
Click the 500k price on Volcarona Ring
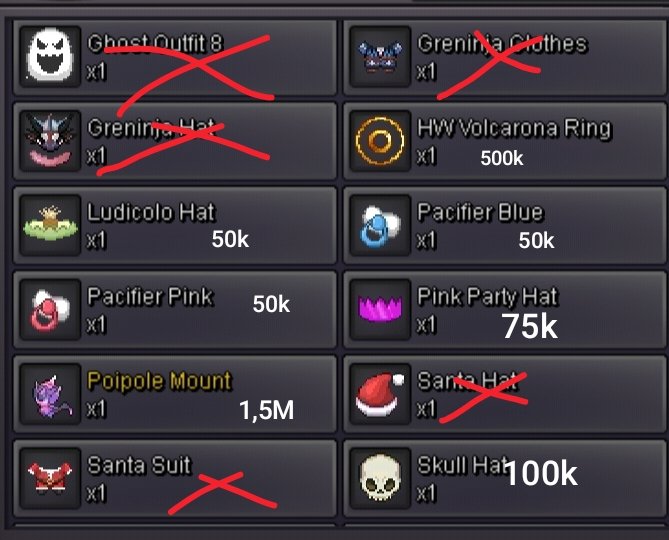pyautogui.click(x=502, y=158)
